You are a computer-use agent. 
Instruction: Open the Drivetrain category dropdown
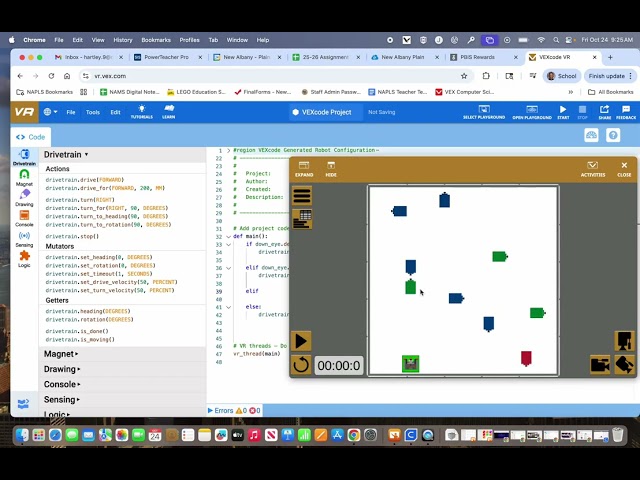tap(66, 155)
